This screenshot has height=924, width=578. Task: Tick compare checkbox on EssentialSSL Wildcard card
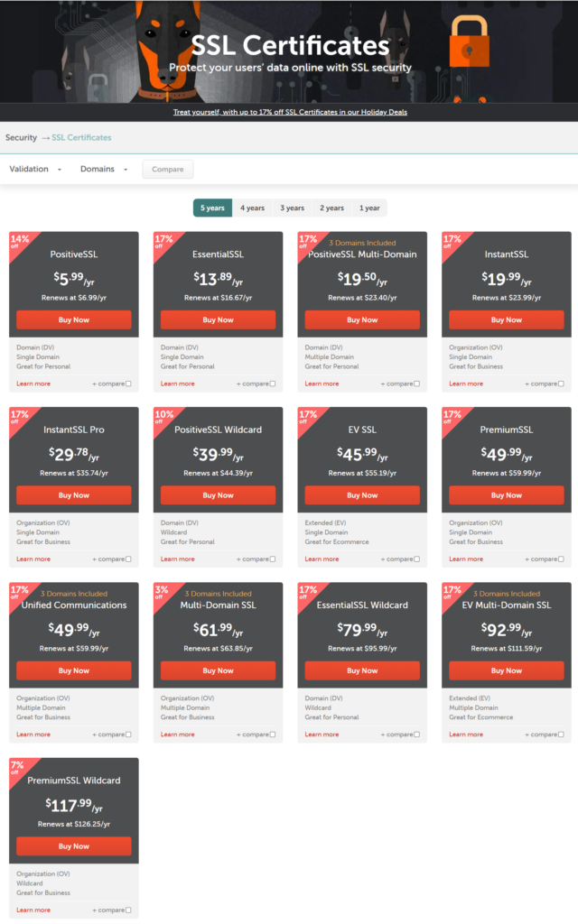tap(417, 735)
